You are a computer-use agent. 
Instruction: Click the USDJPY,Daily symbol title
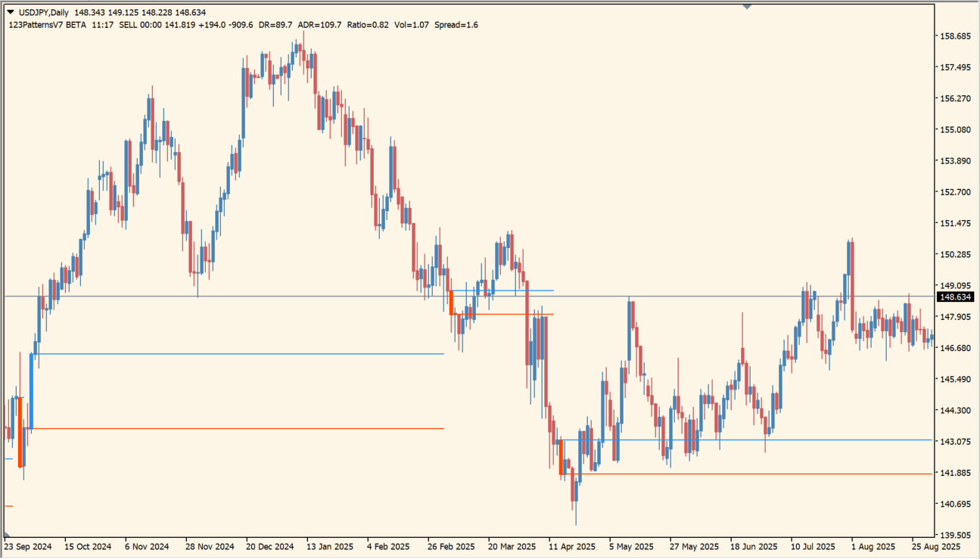44,13
